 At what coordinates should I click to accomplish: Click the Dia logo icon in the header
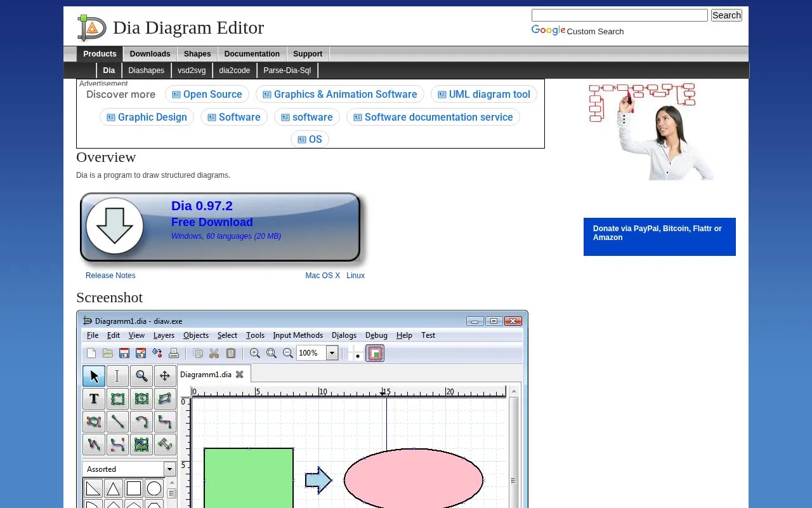point(91,27)
